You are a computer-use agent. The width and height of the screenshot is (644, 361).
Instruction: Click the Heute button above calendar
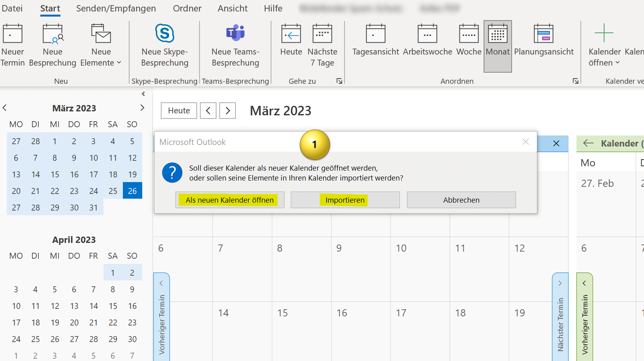[179, 111]
